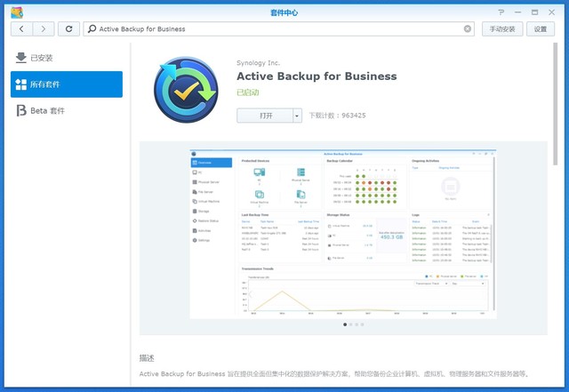Select the second carousel dot
The height and width of the screenshot is (392, 569).
point(350,324)
